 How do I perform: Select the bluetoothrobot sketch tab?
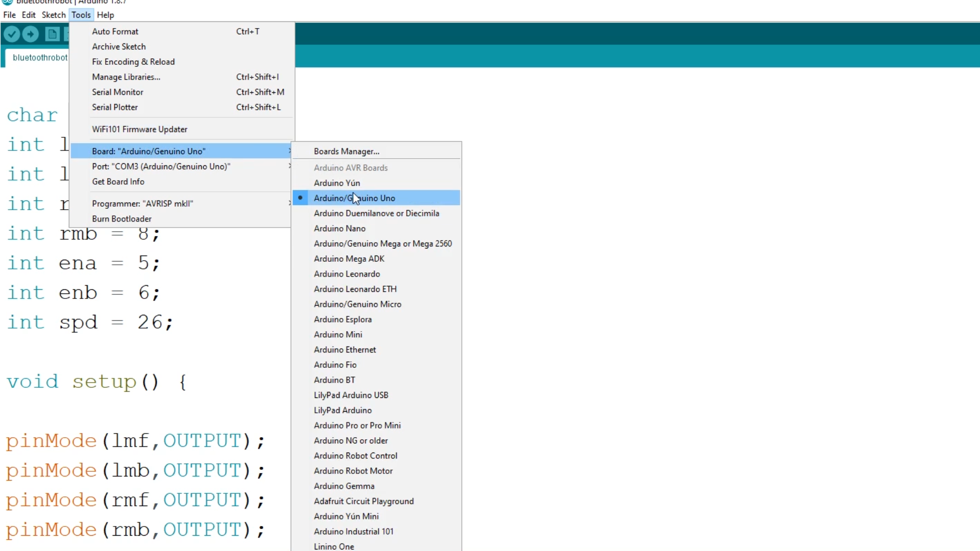point(38,58)
